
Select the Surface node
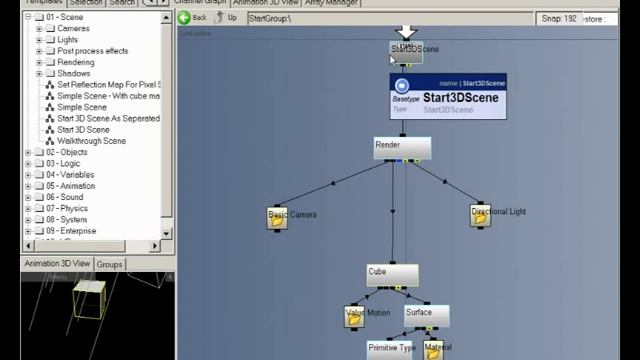pyautogui.click(x=427, y=316)
